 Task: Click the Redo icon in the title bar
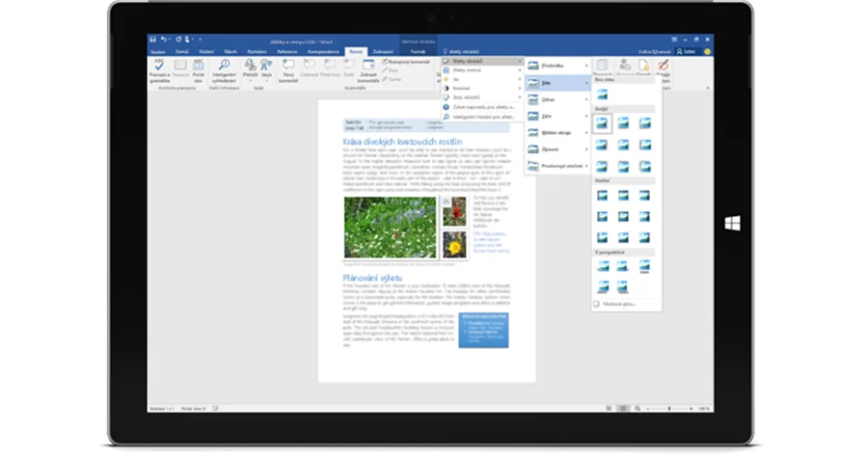point(178,40)
